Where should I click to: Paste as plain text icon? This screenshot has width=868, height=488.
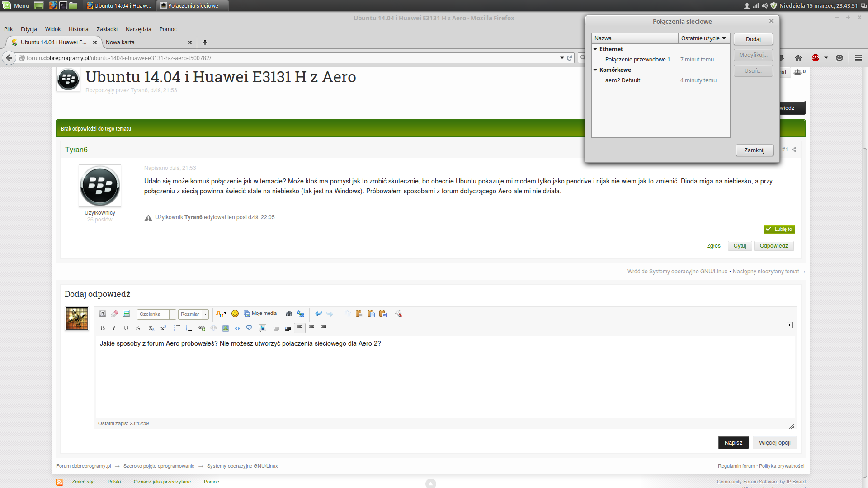pyautogui.click(x=371, y=314)
